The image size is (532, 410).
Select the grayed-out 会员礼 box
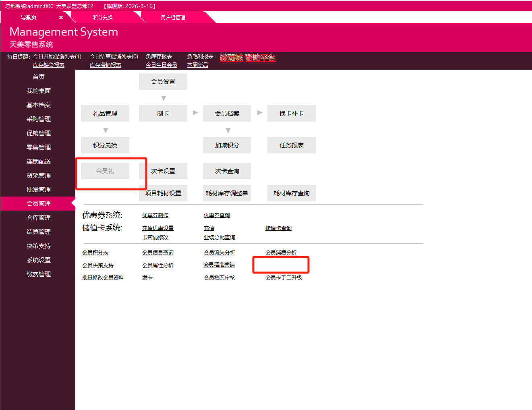[105, 171]
